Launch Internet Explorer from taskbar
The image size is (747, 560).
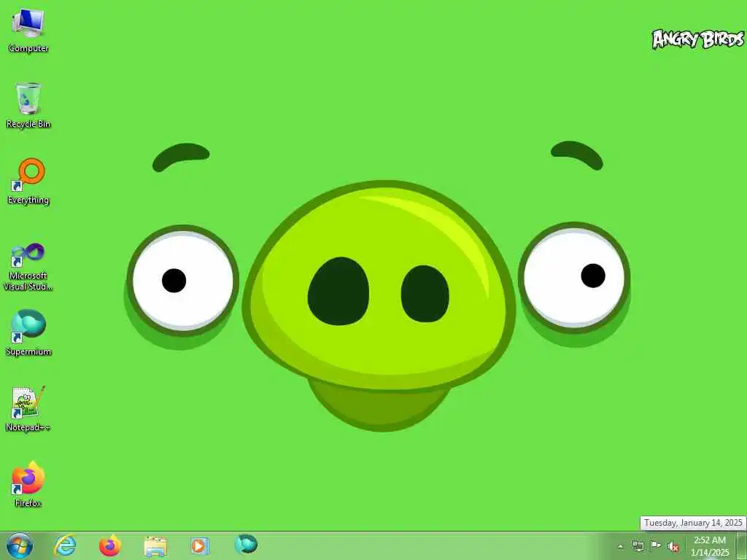point(65,545)
